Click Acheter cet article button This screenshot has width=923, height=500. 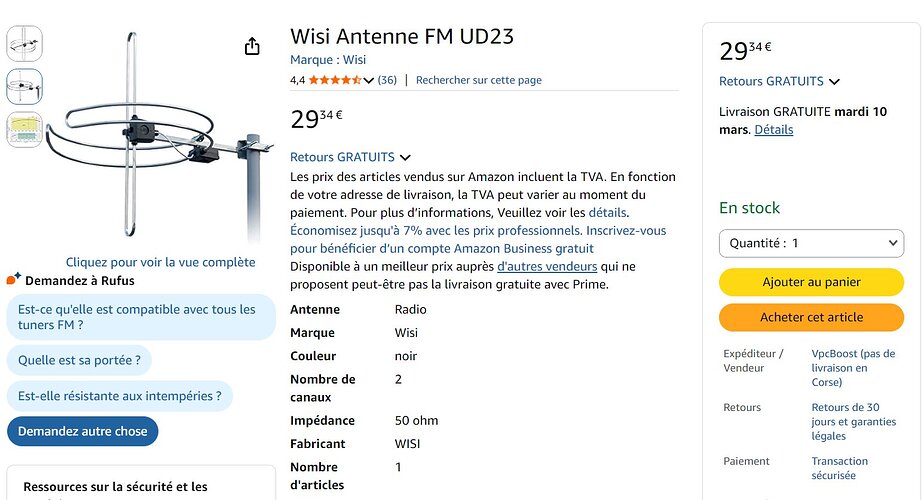click(x=811, y=317)
